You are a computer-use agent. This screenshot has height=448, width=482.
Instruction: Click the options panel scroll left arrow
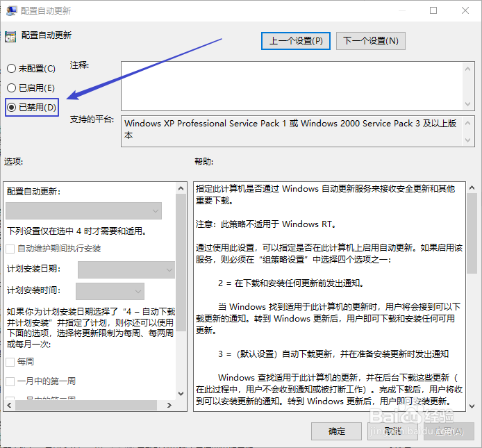[x=9, y=405]
